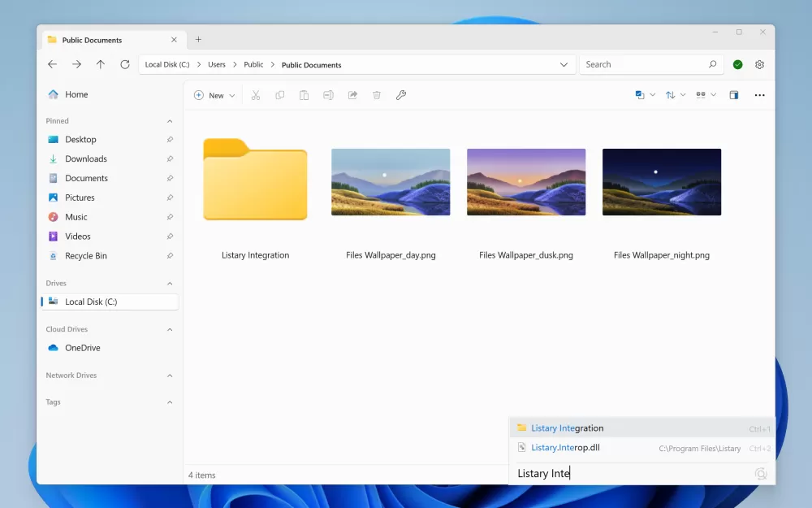Open Recycle Bin in the sidebar

coord(110,255)
